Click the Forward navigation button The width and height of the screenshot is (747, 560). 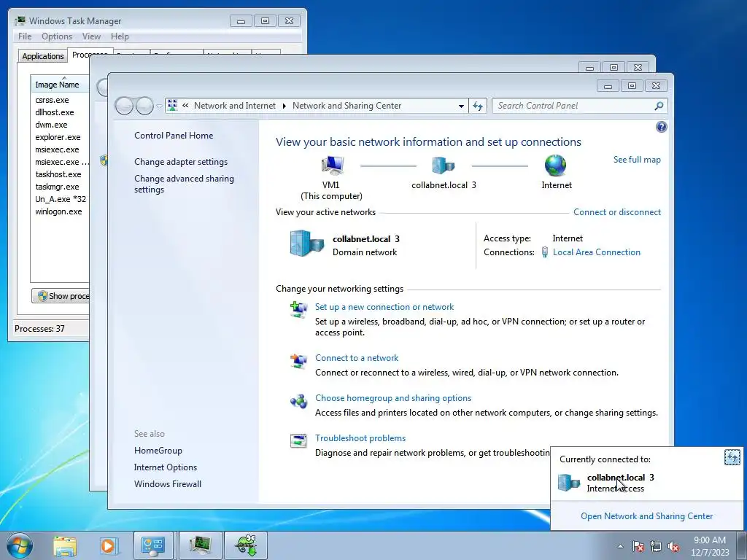tap(144, 106)
